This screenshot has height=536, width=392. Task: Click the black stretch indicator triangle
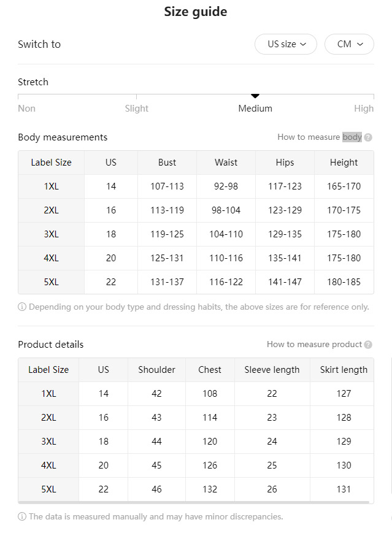point(255,96)
